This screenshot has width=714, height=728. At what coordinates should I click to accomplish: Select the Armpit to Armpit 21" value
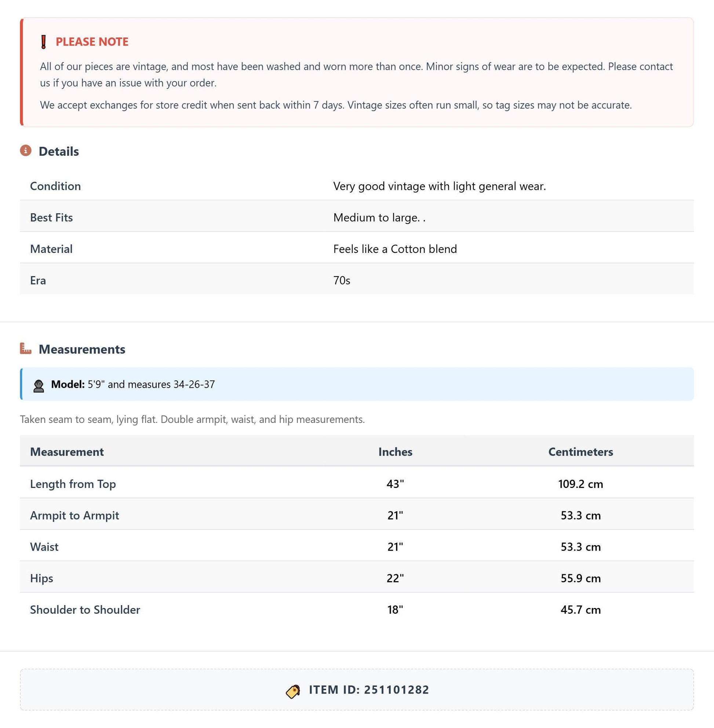tap(395, 515)
